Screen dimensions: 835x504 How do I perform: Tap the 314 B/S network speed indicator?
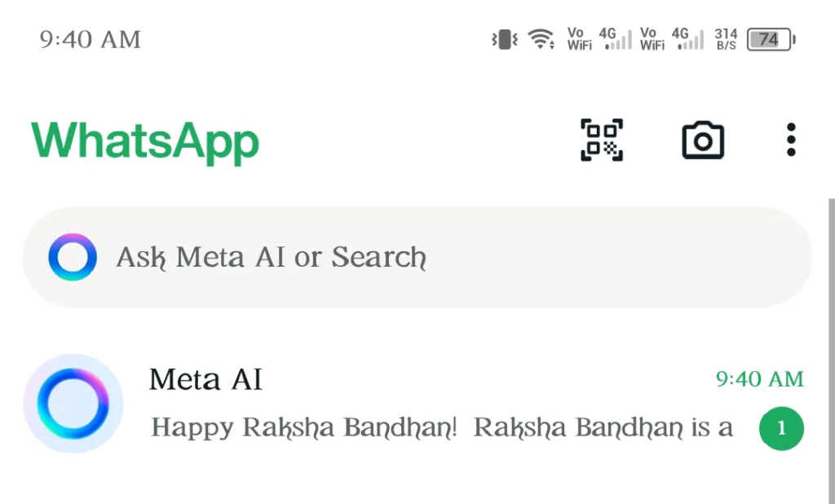(x=726, y=39)
